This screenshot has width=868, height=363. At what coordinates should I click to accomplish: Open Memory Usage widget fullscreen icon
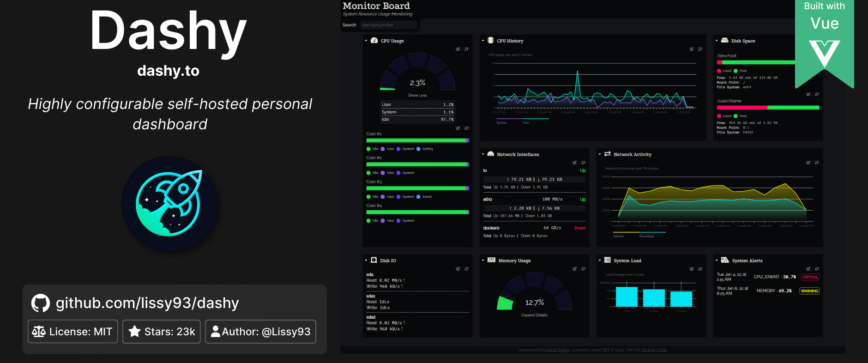point(575,269)
